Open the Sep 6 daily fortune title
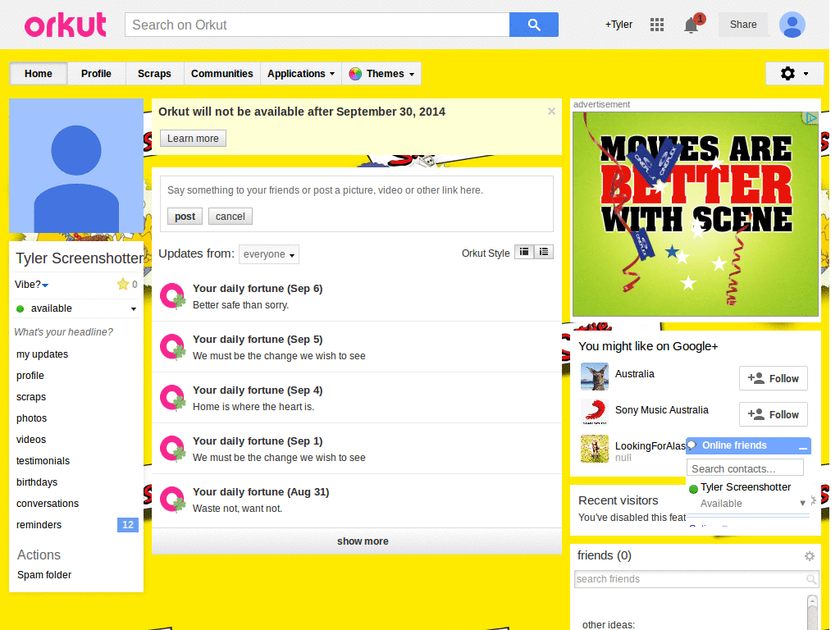 [x=258, y=288]
